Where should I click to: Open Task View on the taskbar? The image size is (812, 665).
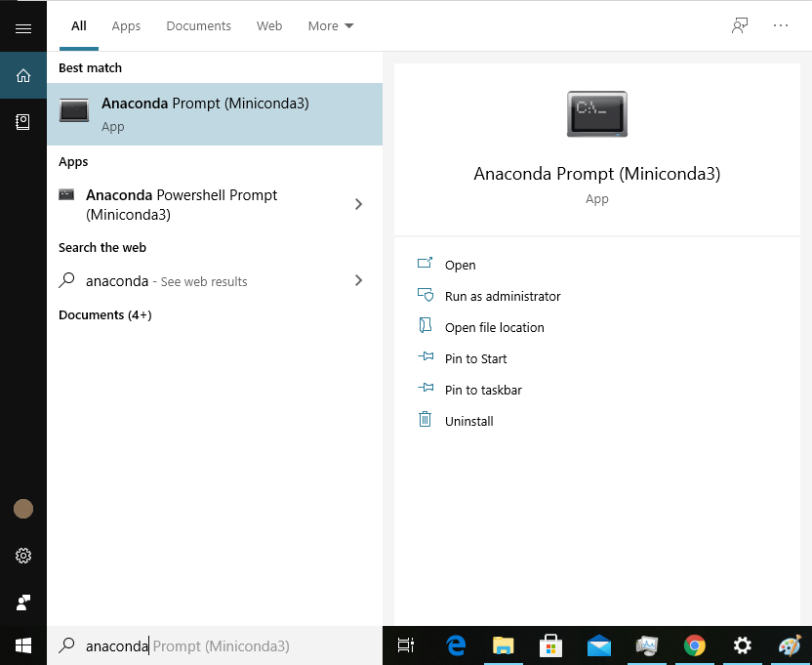point(405,645)
